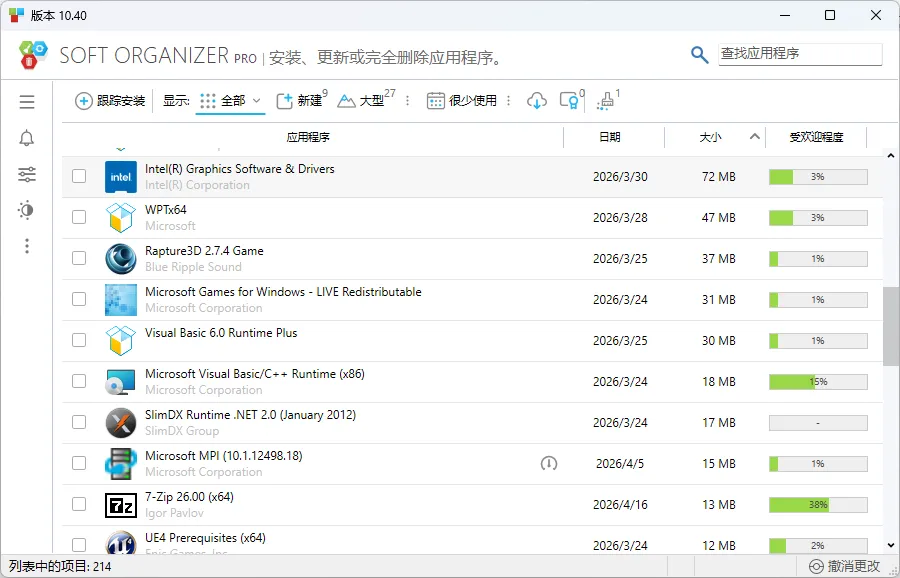Click inside the 查找应用程序 search field
This screenshot has width=900, height=578.
(800, 53)
